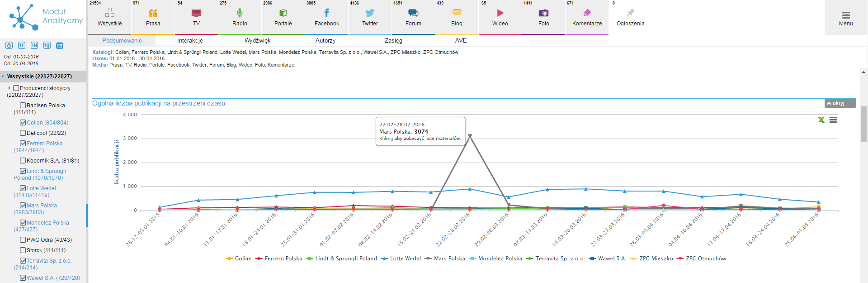Toggle the Lindt & Sprüngli Poland legend entry

[x=341, y=259]
